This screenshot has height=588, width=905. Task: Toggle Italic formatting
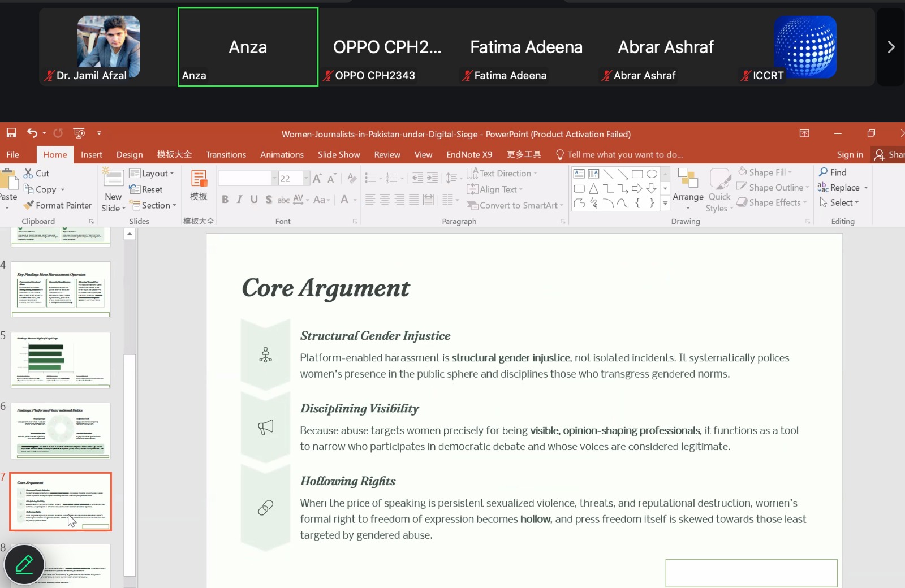[x=239, y=200]
